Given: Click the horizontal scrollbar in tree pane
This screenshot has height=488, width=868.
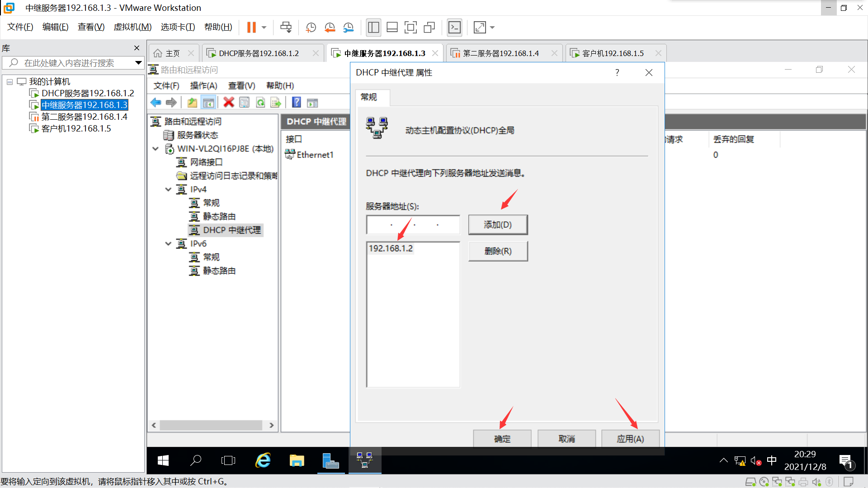Looking at the screenshot, I should click(x=211, y=425).
